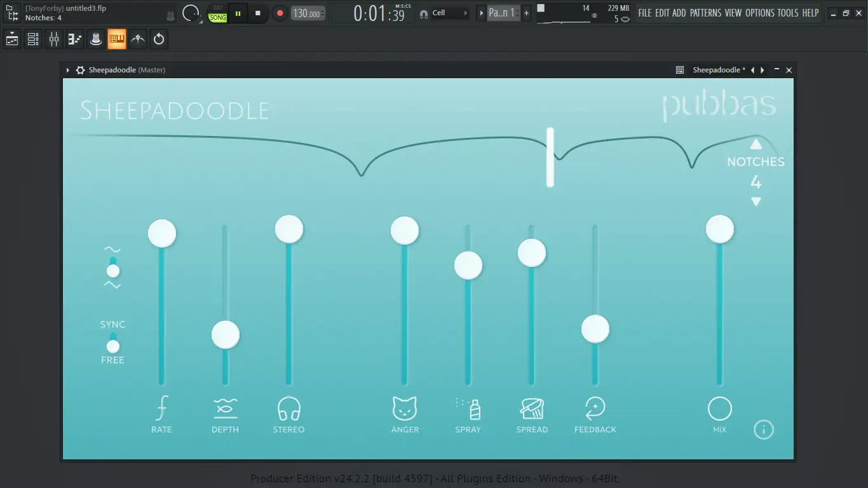The width and height of the screenshot is (868, 488).
Task: Click the step-pattern toolbar icon
Action: [75, 39]
